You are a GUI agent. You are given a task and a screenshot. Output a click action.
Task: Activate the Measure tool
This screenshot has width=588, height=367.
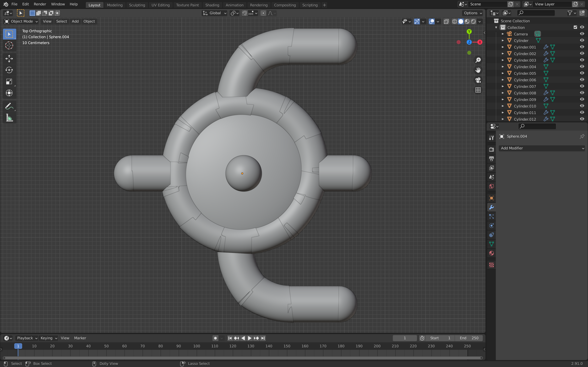pyautogui.click(x=9, y=118)
